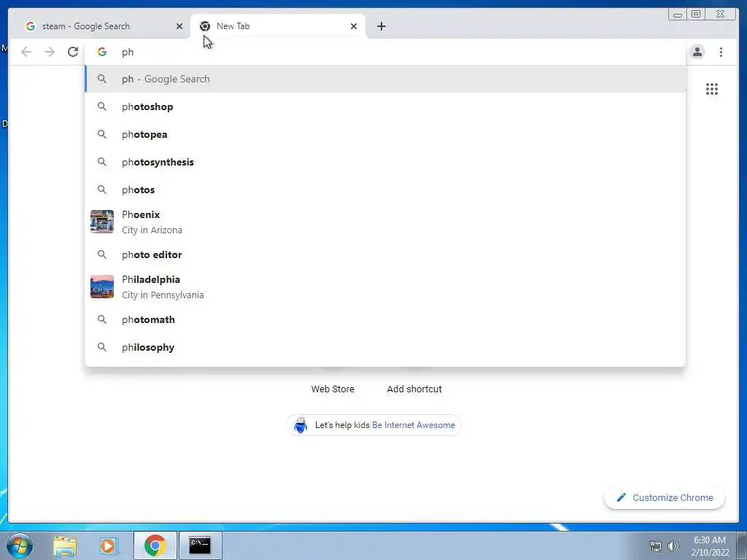Open the Be Internet Awesome link
The width and height of the screenshot is (747, 560).
click(414, 425)
